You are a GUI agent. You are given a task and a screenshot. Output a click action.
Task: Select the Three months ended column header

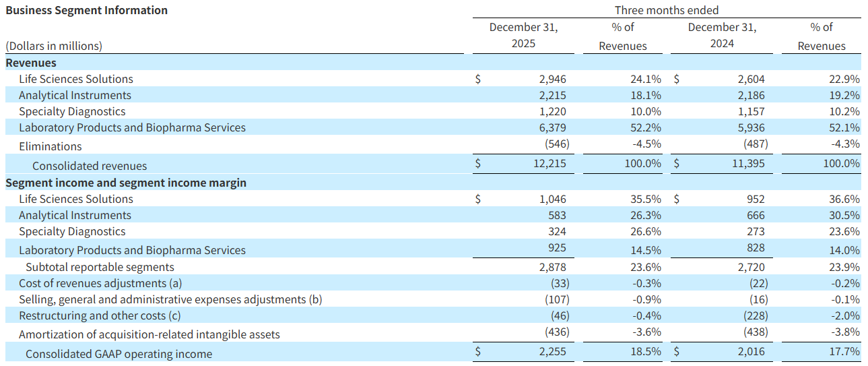[x=666, y=10]
